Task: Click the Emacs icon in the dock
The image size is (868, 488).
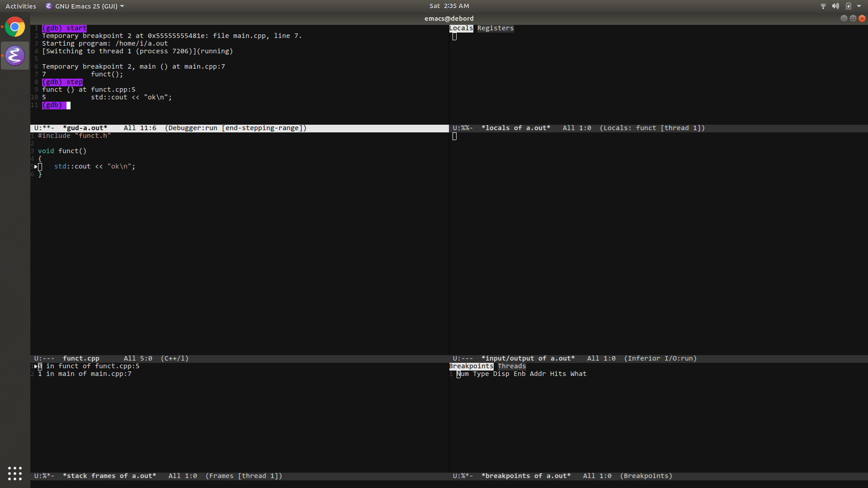Action: click(15, 56)
